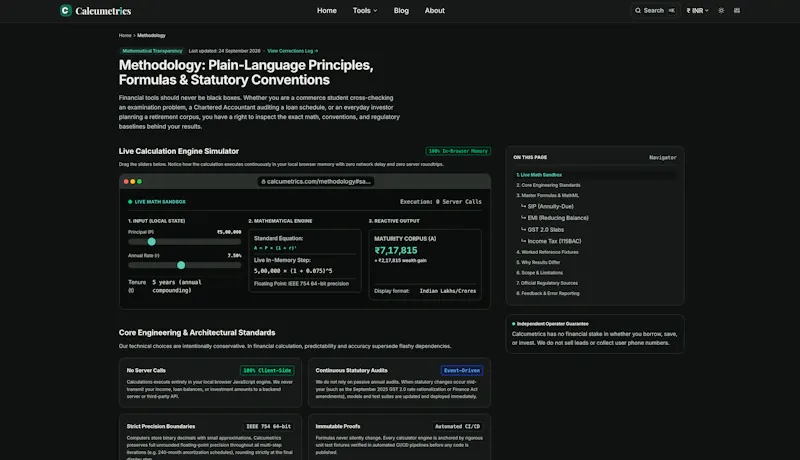Click the Strict Precision Boundaries card title

click(x=161, y=426)
